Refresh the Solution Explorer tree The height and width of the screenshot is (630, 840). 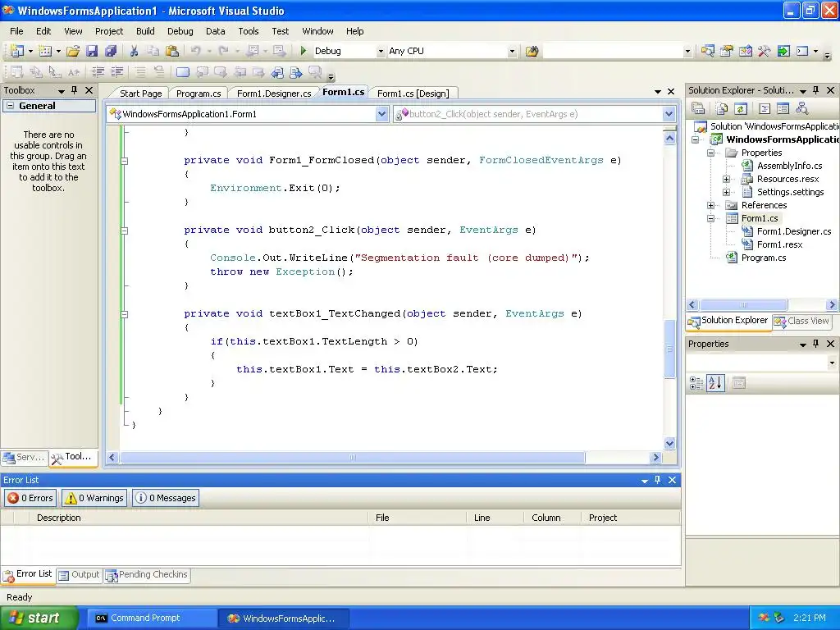[741, 109]
